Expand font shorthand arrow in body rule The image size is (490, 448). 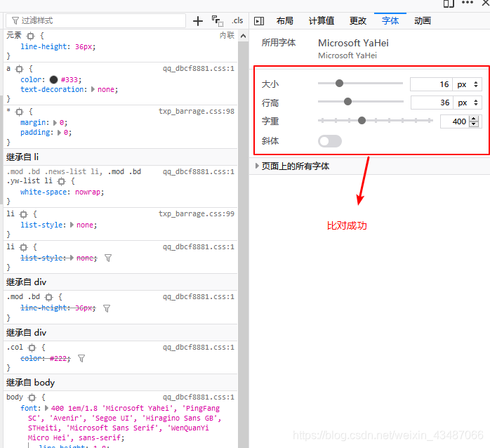point(46,408)
